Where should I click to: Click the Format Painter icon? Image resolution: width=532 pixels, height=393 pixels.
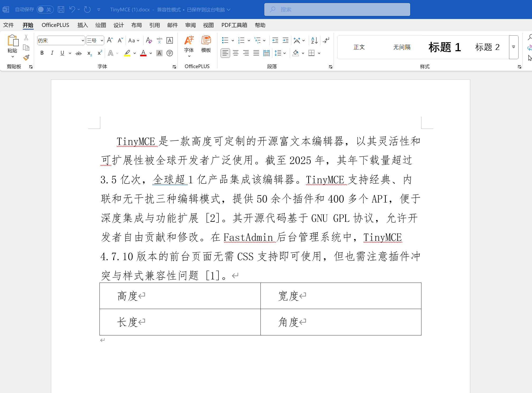(26, 58)
